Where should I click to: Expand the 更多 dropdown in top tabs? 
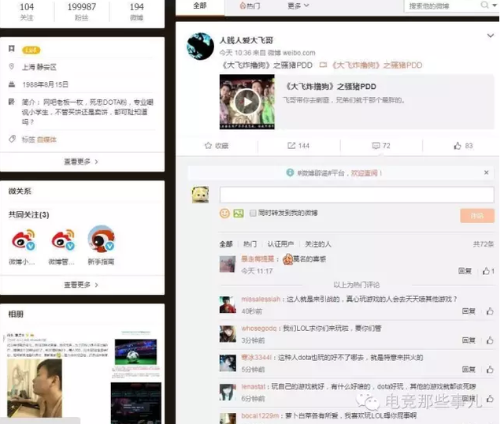point(297,6)
